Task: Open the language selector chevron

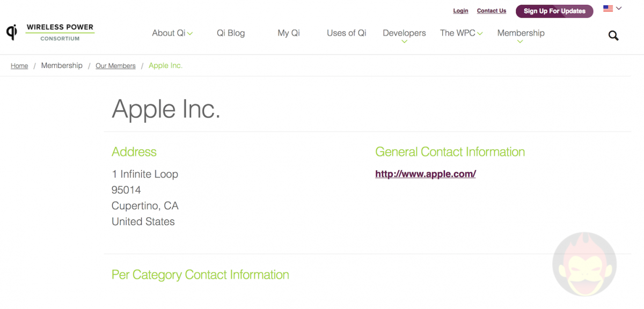Action: pyautogui.click(x=618, y=8)
